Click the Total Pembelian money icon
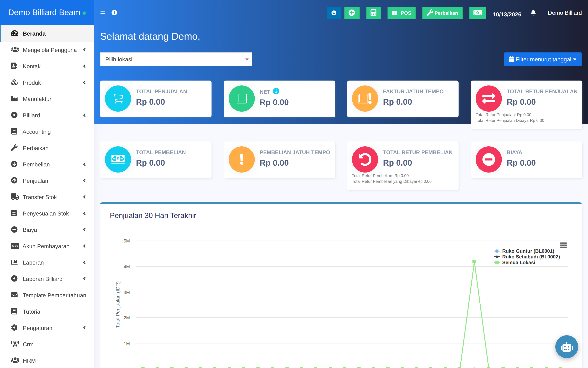This screenshot has width=588, height=368. pyautogui.click(x=118, y=159)
